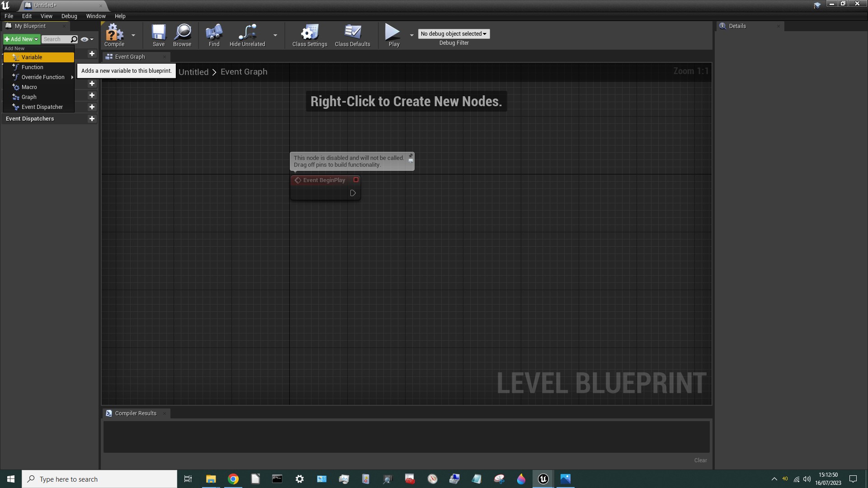This screenshot has height=488, width=868.
Task: Open the File menu
Action: (x=9, y=16)
